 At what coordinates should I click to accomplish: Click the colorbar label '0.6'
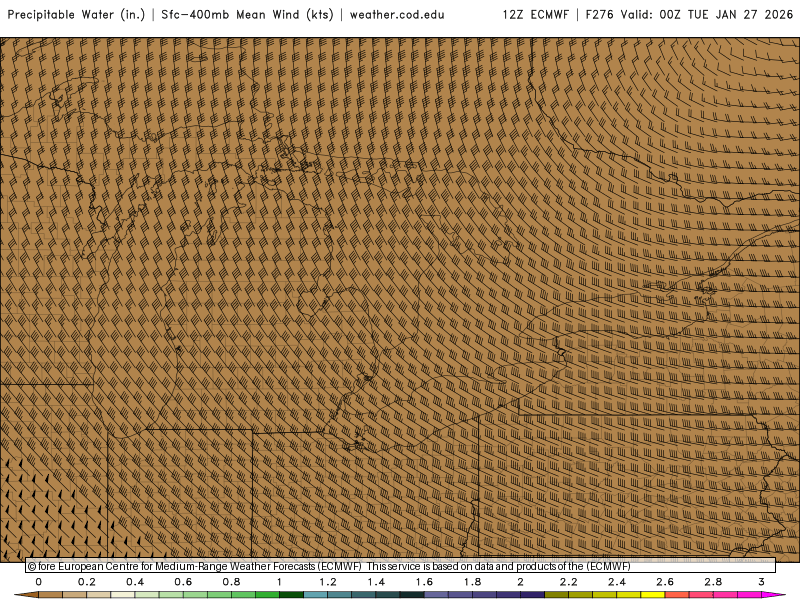point(183,582)
